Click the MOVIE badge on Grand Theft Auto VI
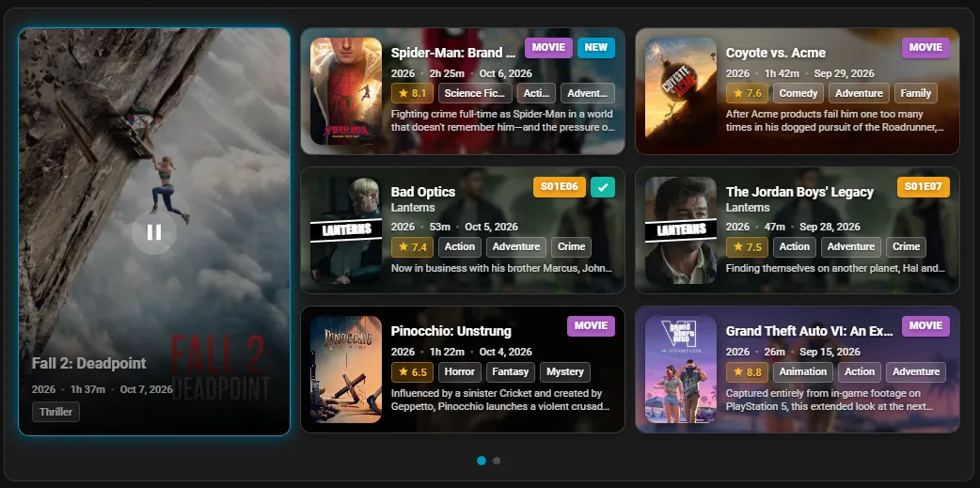 tap(925, 326)
